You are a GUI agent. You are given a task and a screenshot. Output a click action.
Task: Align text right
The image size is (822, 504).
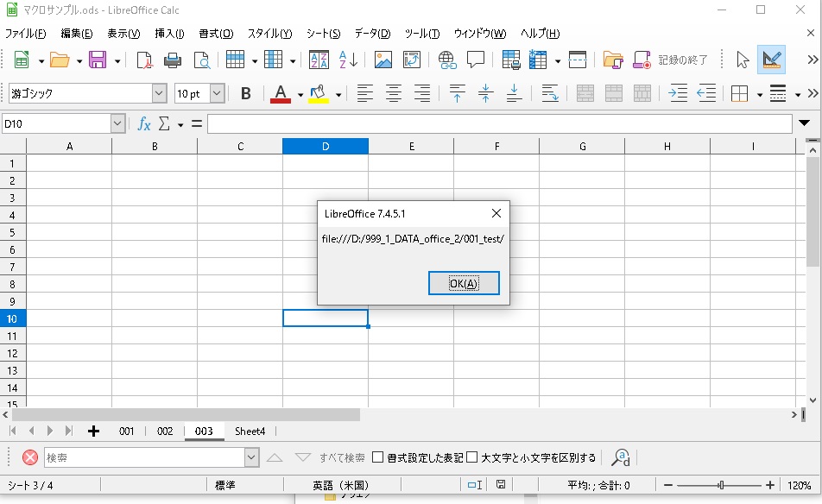tap(422, 94)
